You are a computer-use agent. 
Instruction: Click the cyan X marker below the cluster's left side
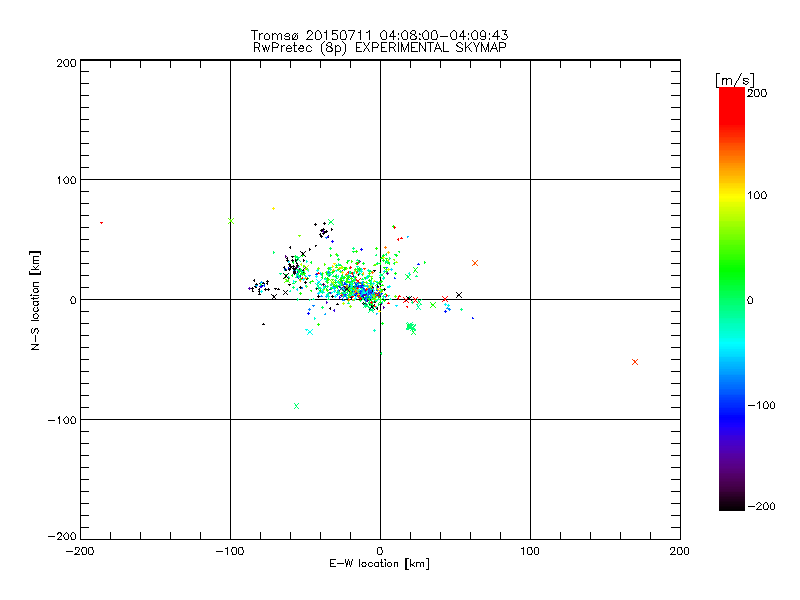click(310, 332)
